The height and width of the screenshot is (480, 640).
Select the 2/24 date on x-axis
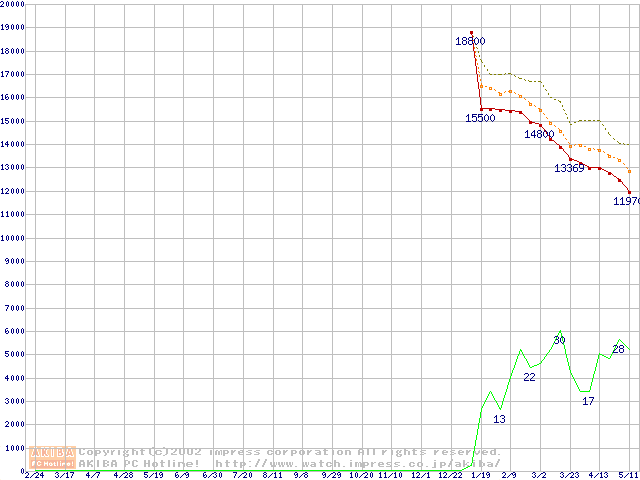33,475
